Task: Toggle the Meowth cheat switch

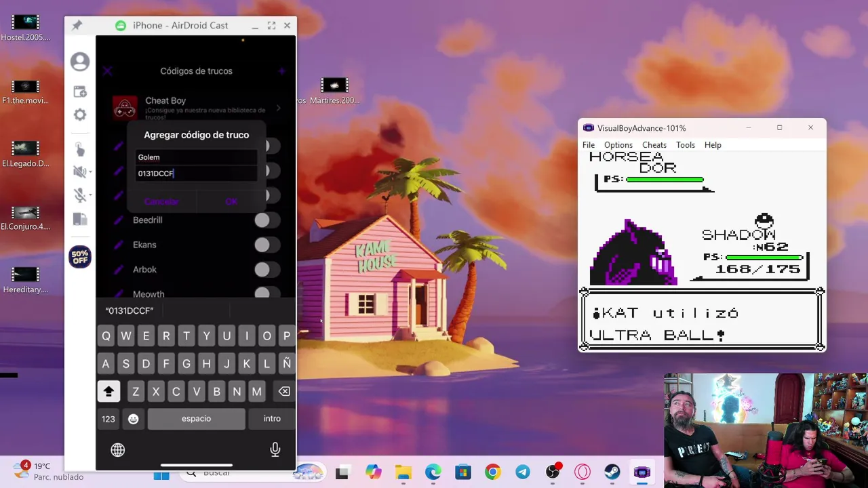Action: click(x=267, y=293)
